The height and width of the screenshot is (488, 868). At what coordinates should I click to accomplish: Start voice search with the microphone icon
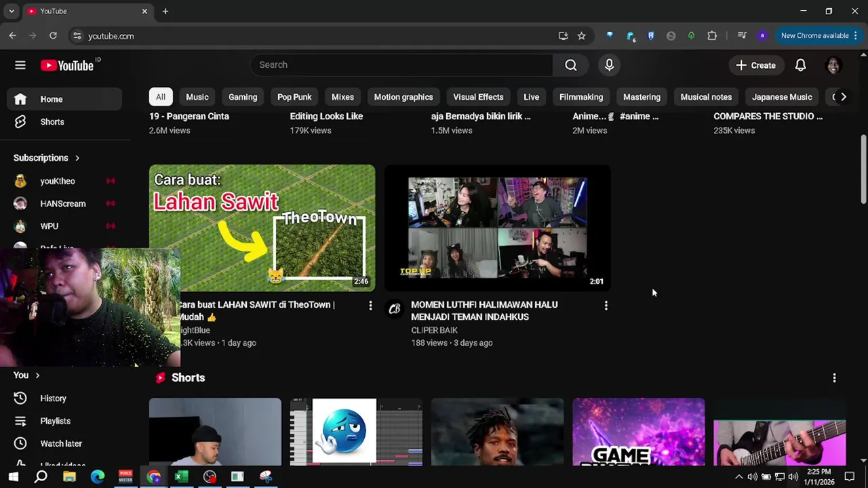(609, 65)
